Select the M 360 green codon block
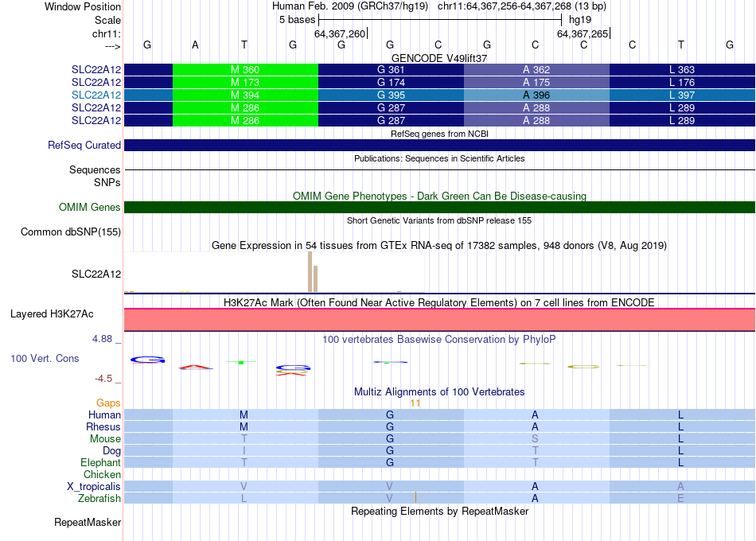The height and width of the screenshot is (541, 756). pyautogui.click(x=245, y=69)
